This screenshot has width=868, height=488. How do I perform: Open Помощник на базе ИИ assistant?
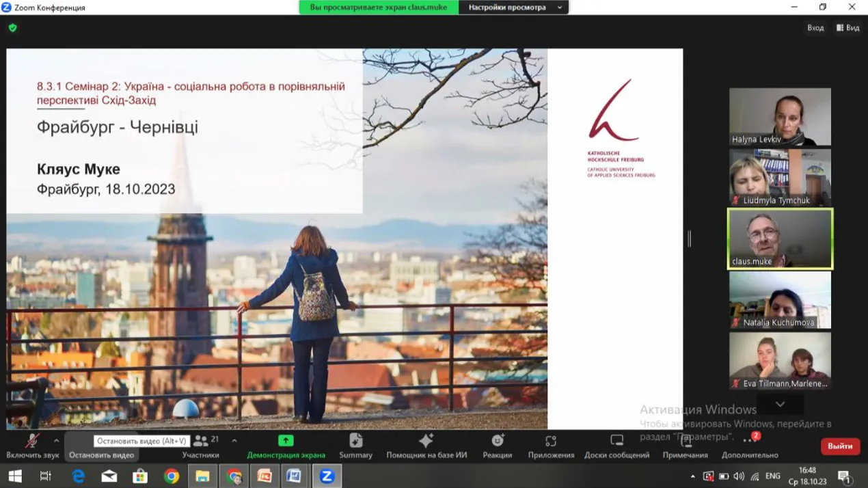click(426, 446)
